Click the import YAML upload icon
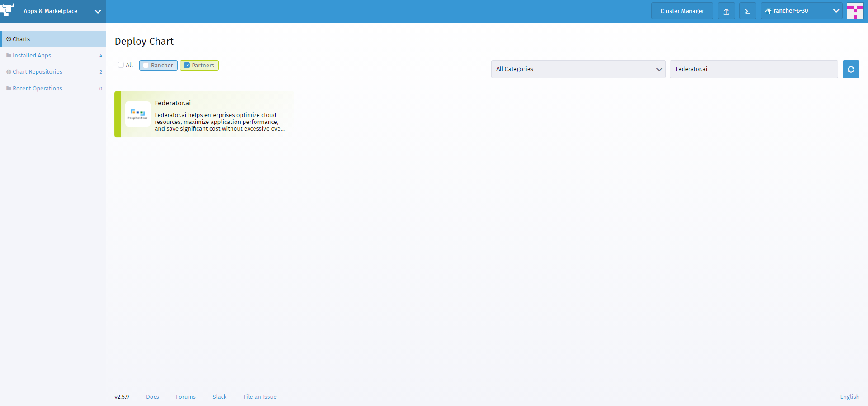 pyautogui.click(x=726, y=11)
